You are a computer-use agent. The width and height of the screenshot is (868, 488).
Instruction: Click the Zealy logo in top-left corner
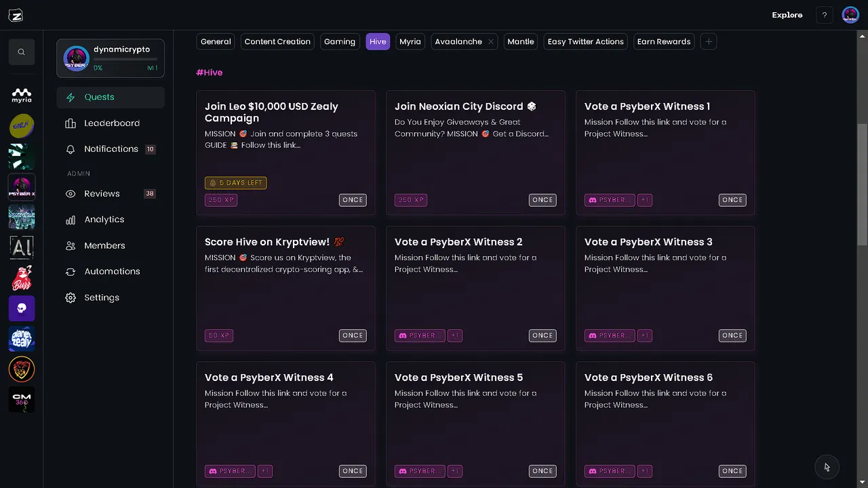coord(15,15)
